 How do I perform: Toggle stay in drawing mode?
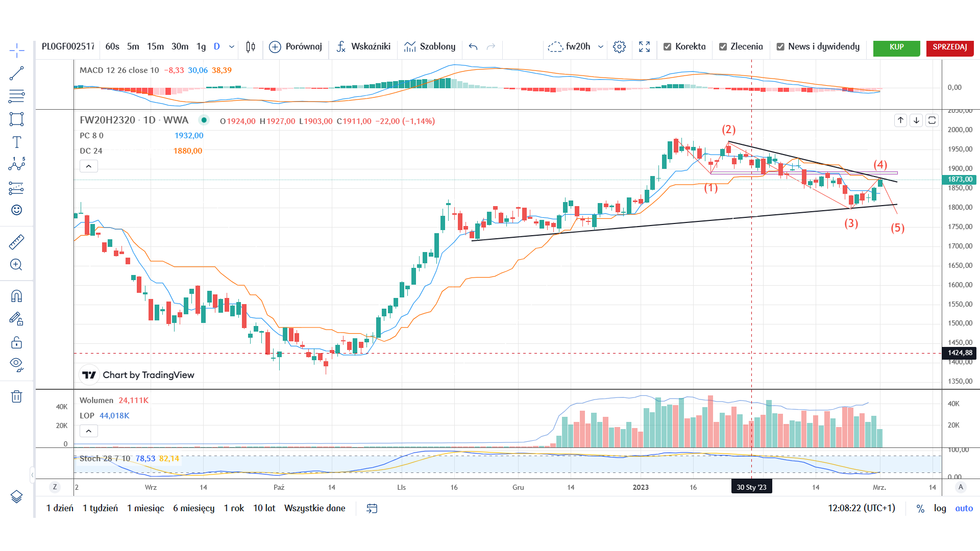click(16, 319)
